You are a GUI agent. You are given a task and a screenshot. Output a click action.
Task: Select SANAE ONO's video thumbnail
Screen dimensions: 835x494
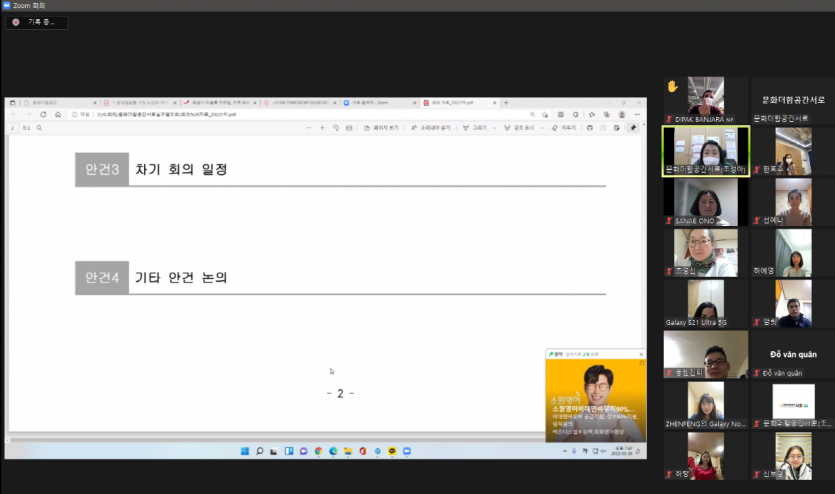[705, 200]
